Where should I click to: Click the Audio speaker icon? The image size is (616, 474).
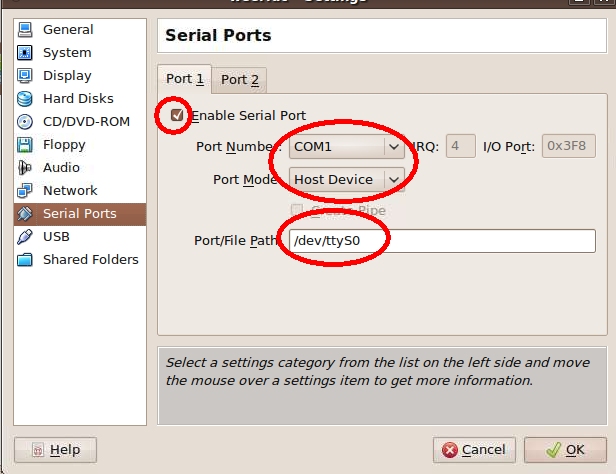pos(25,168)
